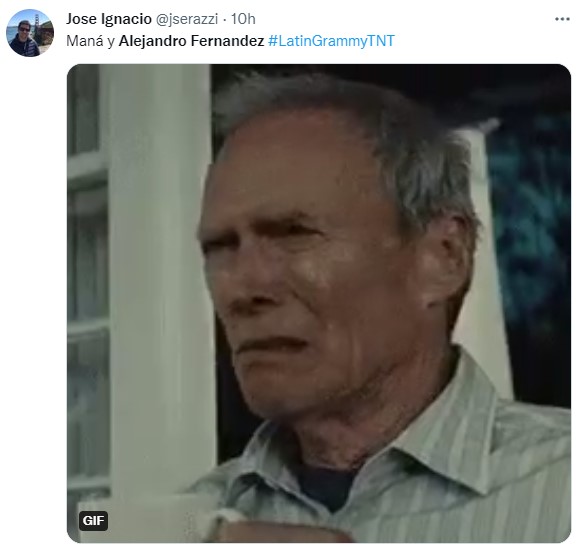Click the man's ear in the GIF
Viewport: 588px width, 550px height.
(446, 262)
